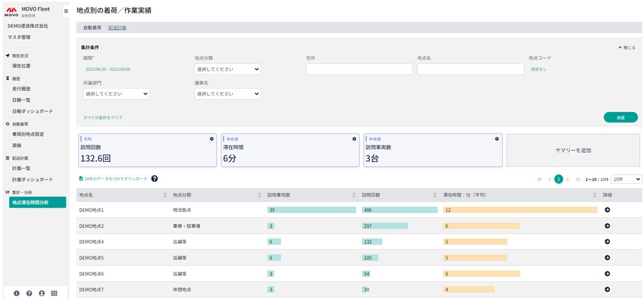This screenshot has height=300, width=644.
Task: Expand the 地点分類 dropdown
Action: click(228, 70)
